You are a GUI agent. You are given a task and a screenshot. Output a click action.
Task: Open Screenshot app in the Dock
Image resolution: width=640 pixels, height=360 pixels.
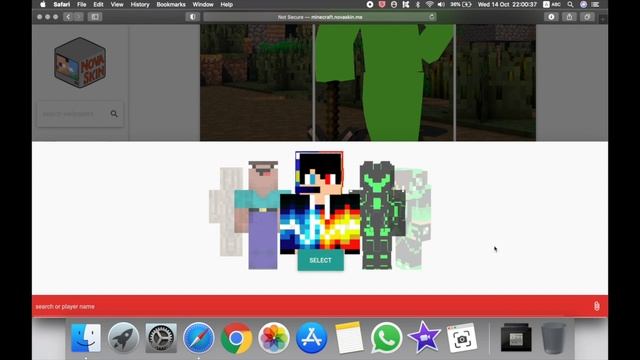(x=462, y=338)
